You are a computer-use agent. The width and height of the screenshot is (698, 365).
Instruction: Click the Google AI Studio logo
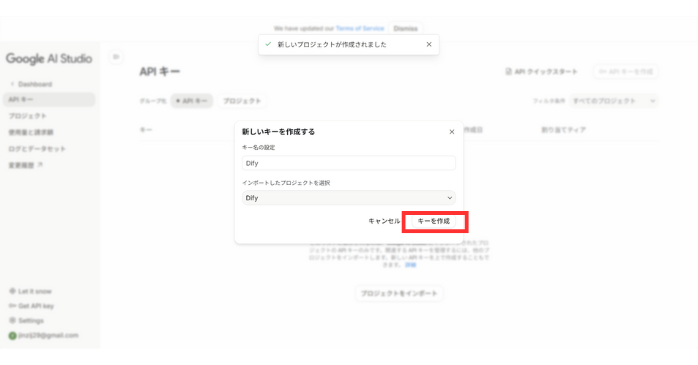[x=49, y=59]
